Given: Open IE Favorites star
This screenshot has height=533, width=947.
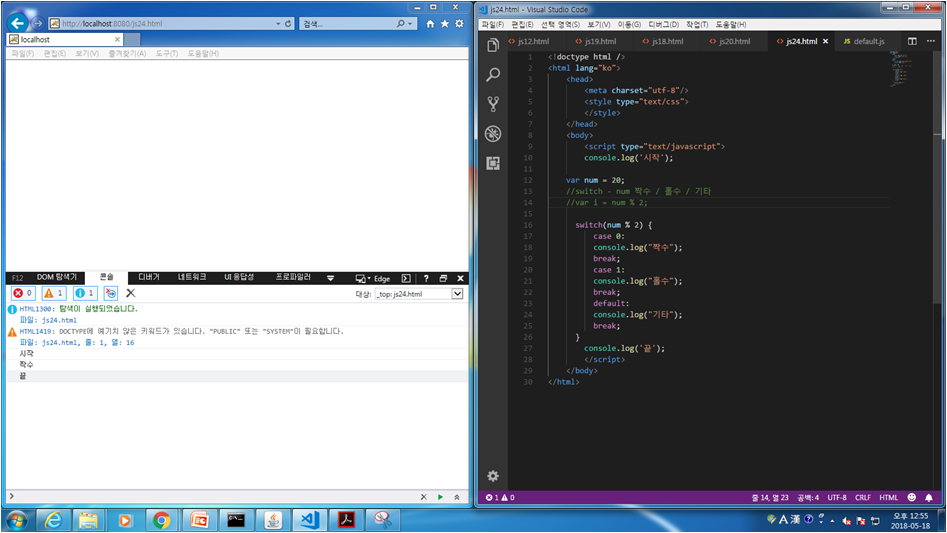Looking at the screenshot, I should 445,24.
